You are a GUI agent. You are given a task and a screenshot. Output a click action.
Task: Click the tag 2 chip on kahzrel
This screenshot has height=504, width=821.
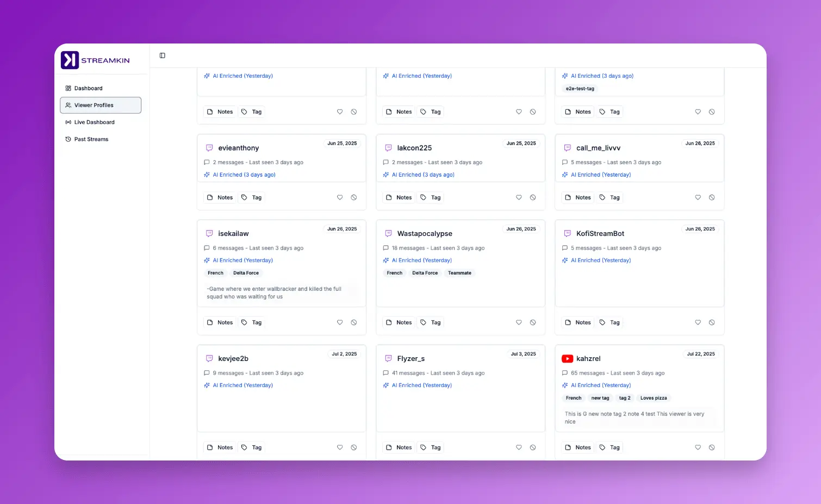point(625,398)
